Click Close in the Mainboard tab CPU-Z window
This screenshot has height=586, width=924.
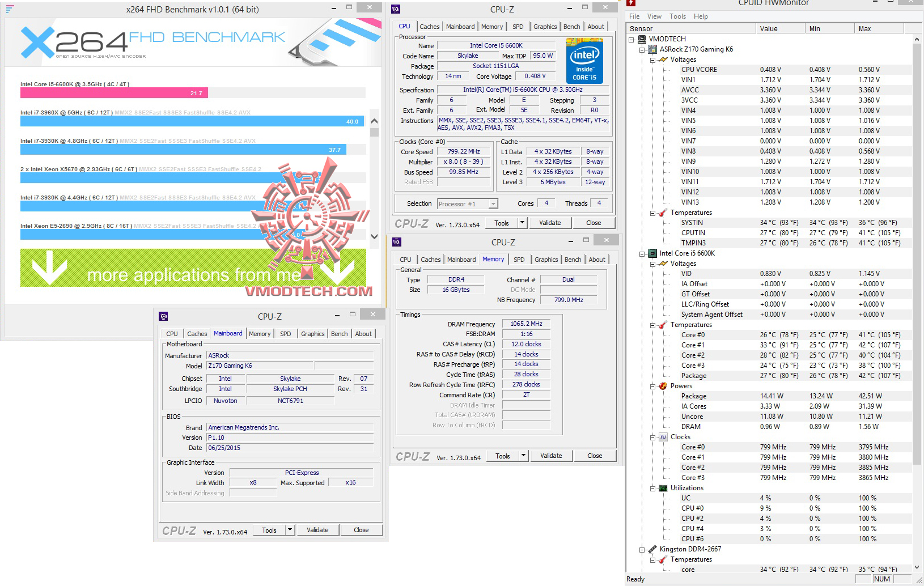point(361,530)
